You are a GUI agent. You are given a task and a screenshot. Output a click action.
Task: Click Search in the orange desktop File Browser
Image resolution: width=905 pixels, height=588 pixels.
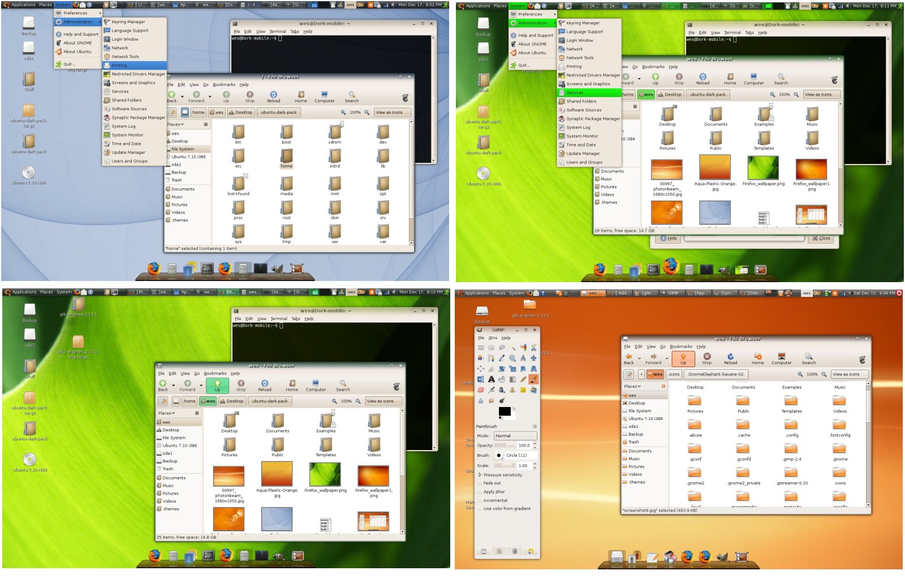(x=809, y=359)
